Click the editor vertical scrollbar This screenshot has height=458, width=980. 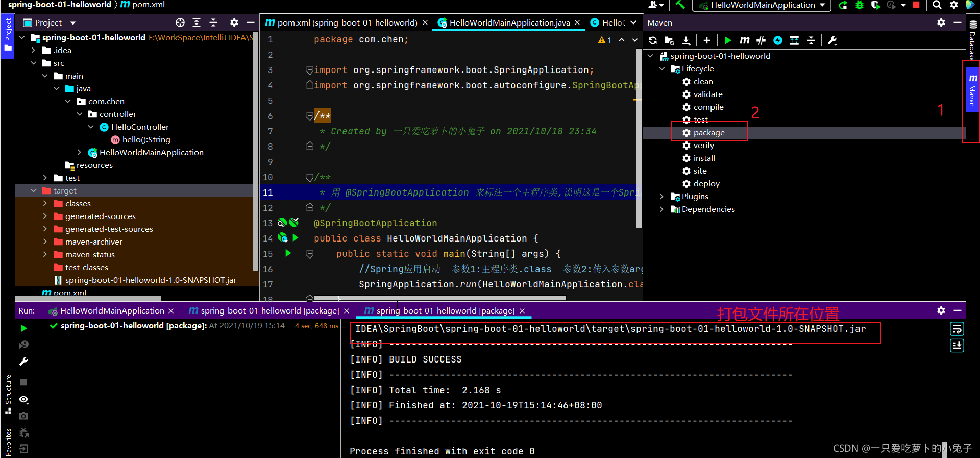639,138
